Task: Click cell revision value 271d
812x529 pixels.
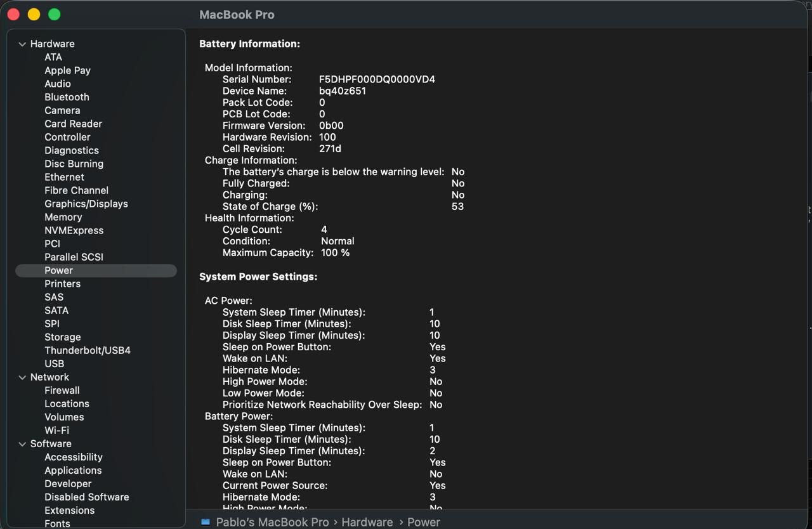Action: tap(330, 148)
